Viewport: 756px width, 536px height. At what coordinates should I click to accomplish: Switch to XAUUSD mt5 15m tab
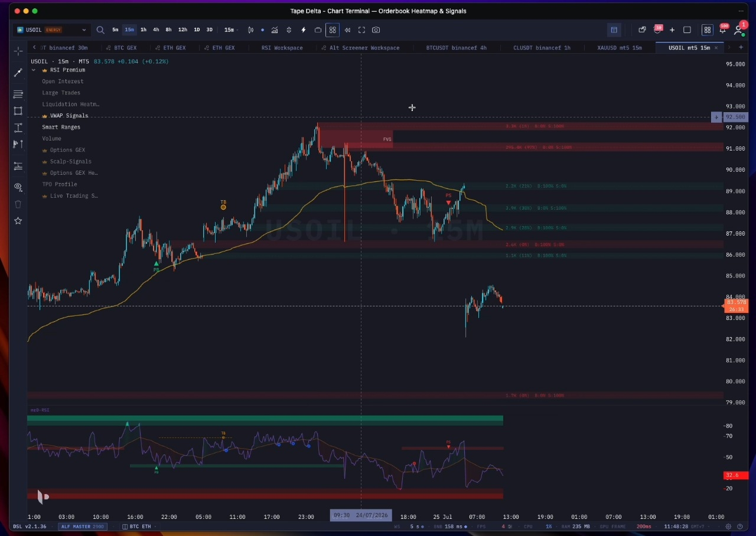point(619,48)
